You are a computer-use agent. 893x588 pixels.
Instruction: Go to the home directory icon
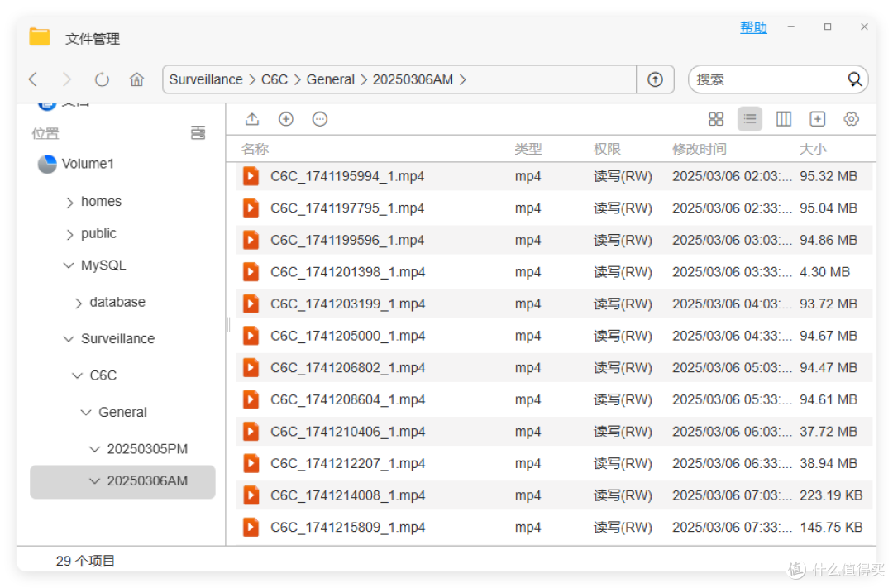pyautogui.click(x=136, y=79)
